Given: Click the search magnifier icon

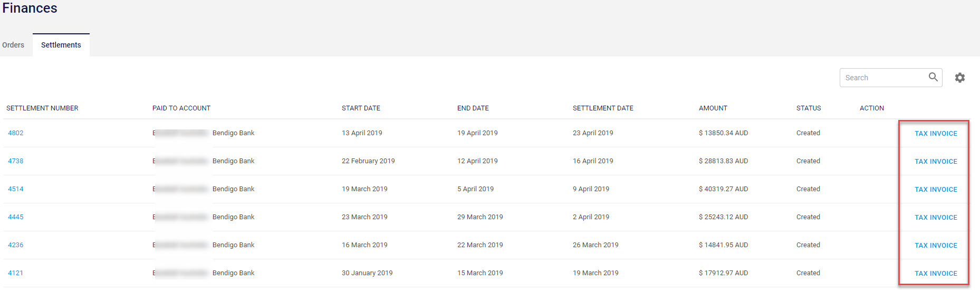Looking at the screenshot, I should click(933, 77).
